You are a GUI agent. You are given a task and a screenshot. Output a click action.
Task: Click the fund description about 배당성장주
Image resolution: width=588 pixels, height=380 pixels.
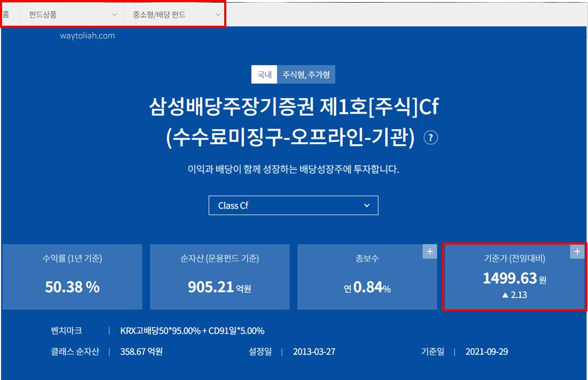[x=293, y=170]
